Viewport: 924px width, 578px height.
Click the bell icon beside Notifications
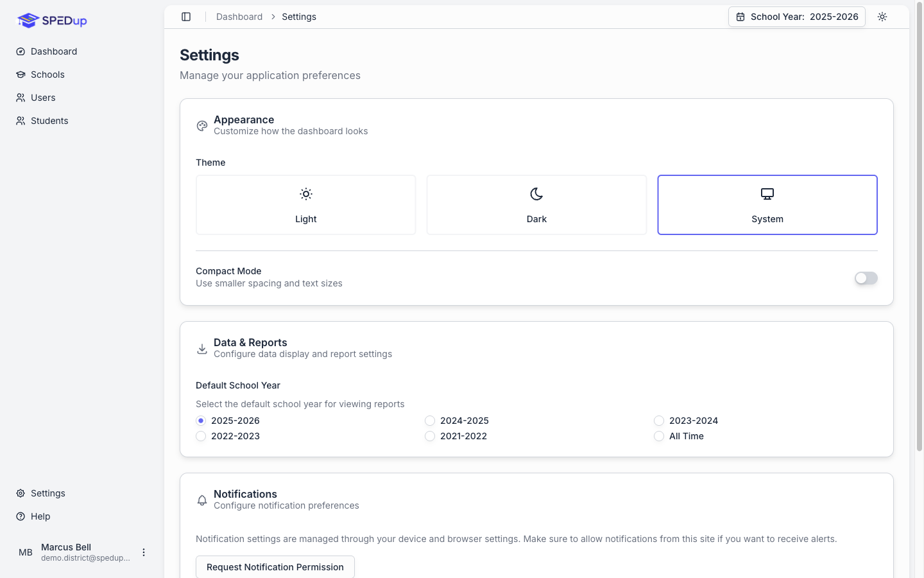point(202,500)
